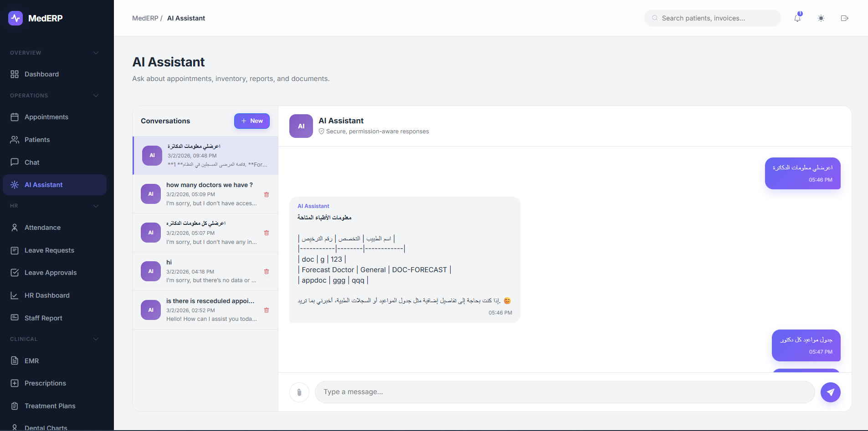The width and height of the screenshot is (868, 431).
Task: Start a New conversation
Action: pos(252,121)
